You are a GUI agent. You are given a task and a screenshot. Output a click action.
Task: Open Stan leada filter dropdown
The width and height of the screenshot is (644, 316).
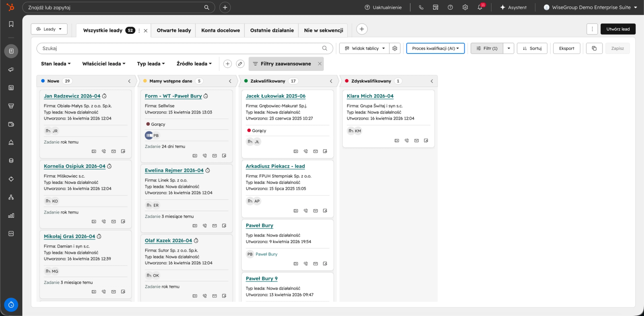click(56, 64)
